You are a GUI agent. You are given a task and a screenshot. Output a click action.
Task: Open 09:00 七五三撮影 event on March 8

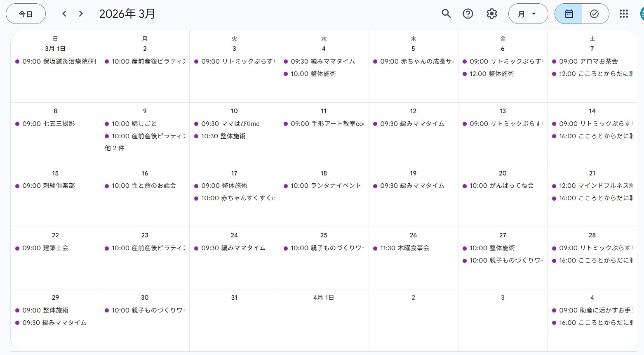point(49,124)
